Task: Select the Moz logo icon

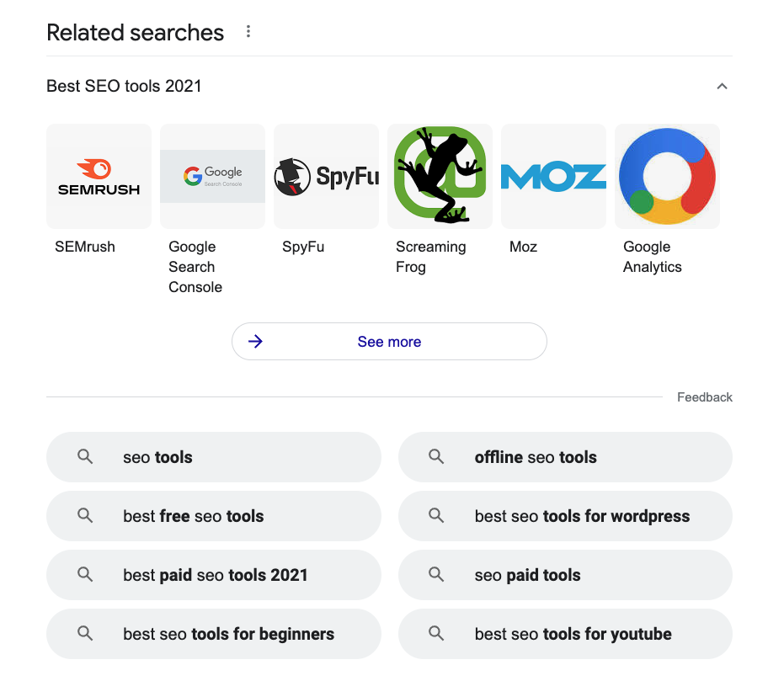Action: point(553,175)
